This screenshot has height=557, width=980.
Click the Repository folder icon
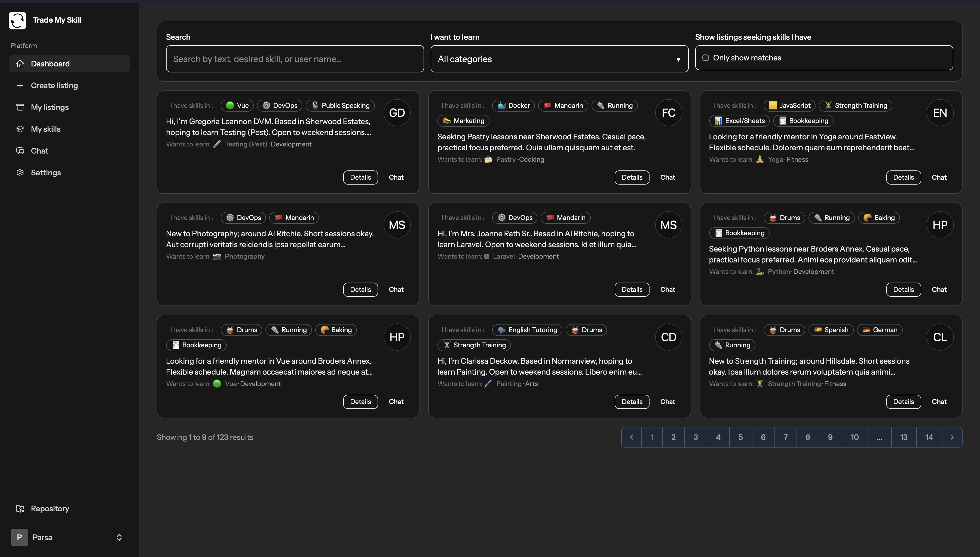[20, 509]
